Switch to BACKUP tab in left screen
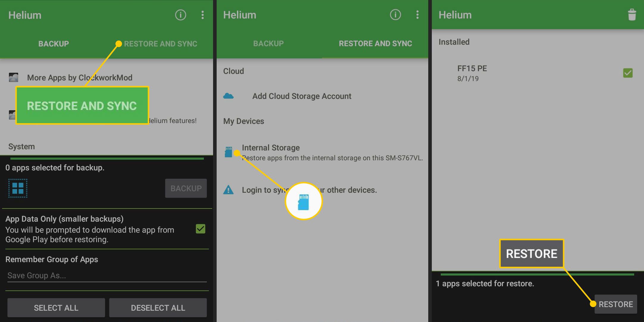The height and width of the screenshot is (322, 644). click(54, 44)
